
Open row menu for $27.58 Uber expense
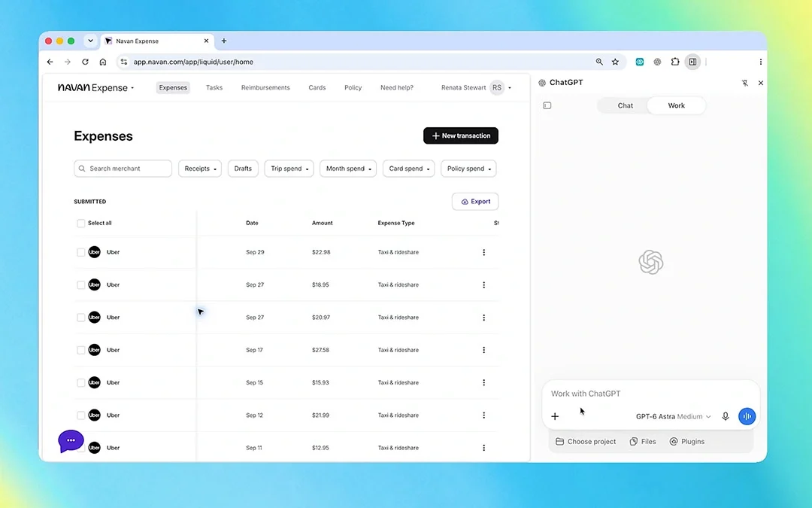pyautogui.click(x=483, y=350)
